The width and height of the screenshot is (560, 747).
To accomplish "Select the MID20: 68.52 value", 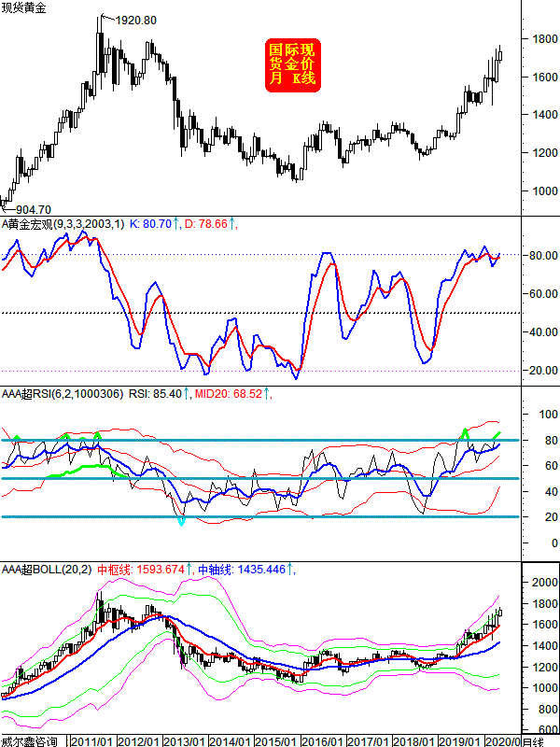I will coord(229,394).
